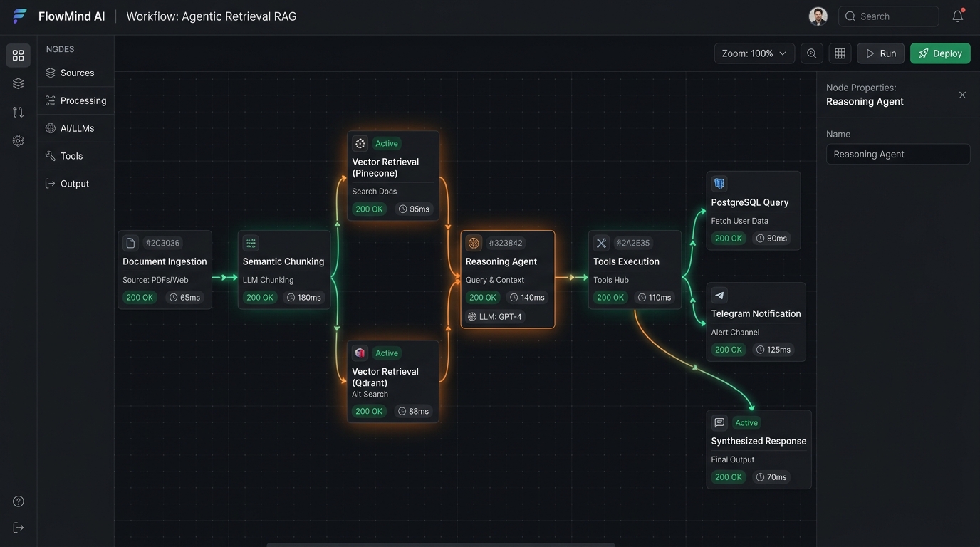Click the Telegram paper-plane icon

719,295
